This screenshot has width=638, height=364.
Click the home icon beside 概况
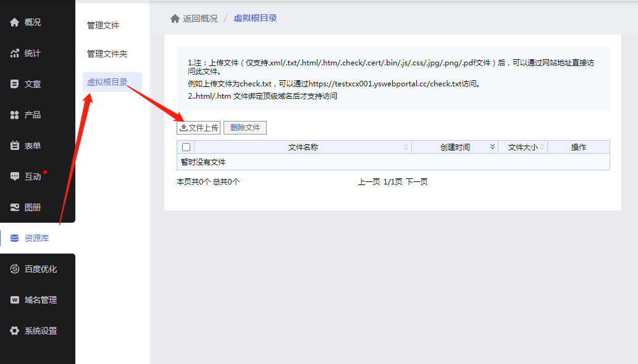pos(15,22)
